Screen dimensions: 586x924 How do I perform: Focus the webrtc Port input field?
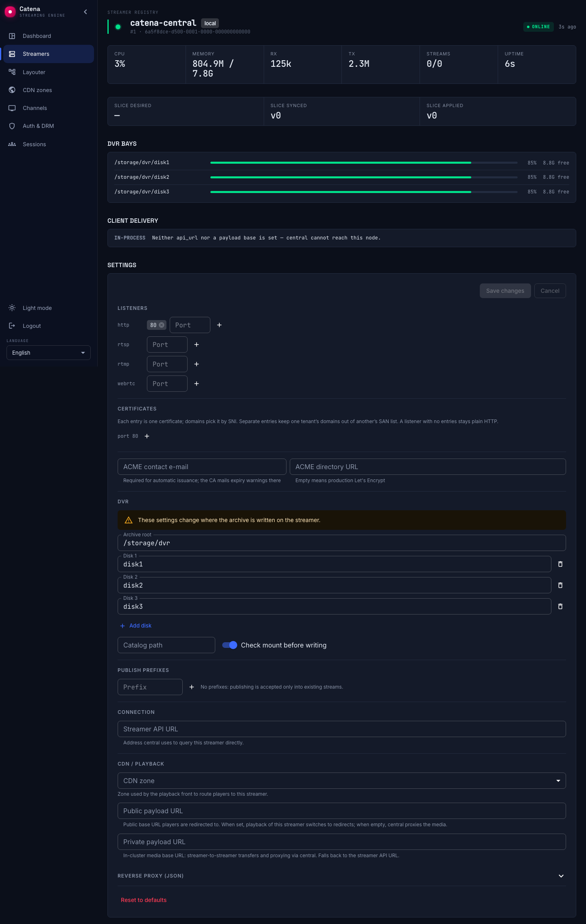click(x=167, y=384)
